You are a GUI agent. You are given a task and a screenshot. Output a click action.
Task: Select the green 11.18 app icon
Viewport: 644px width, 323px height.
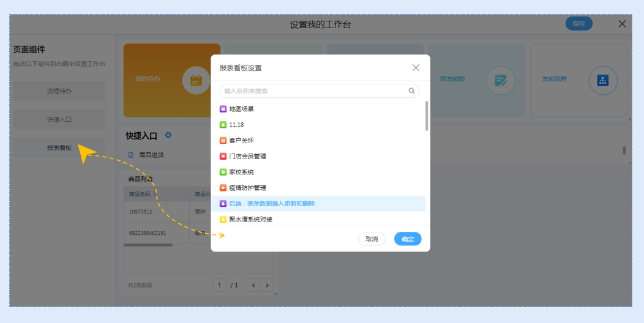[223, 125]
